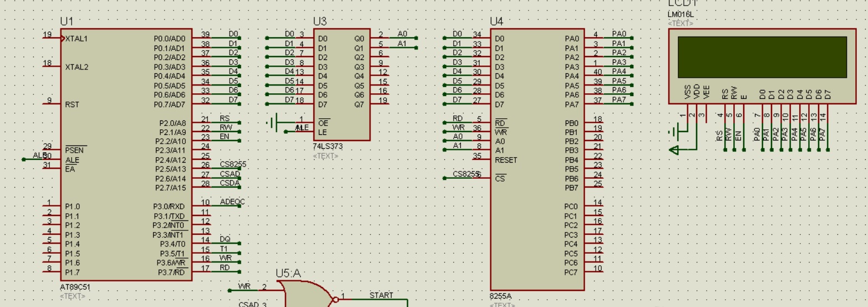
Task: Click the 'T1' net label on U1 pin 15
Action: 224,249
